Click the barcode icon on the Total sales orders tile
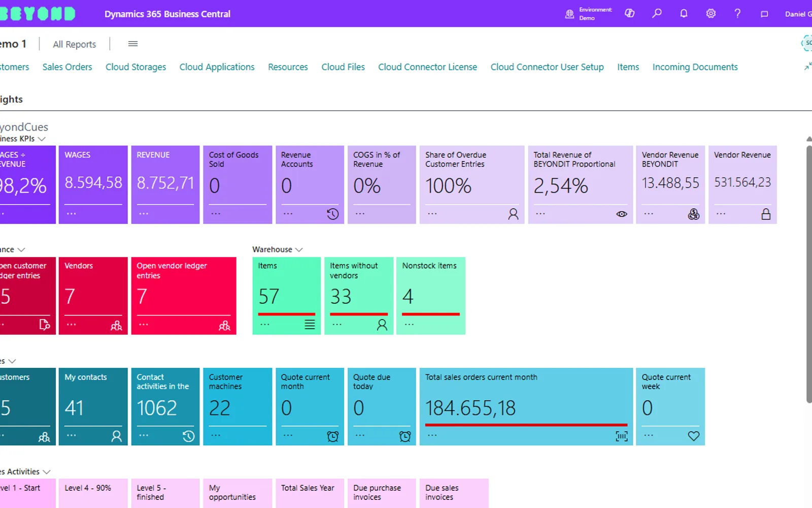Image resolution: width=812 pixels, height=508 pixels. coord(622,436)
